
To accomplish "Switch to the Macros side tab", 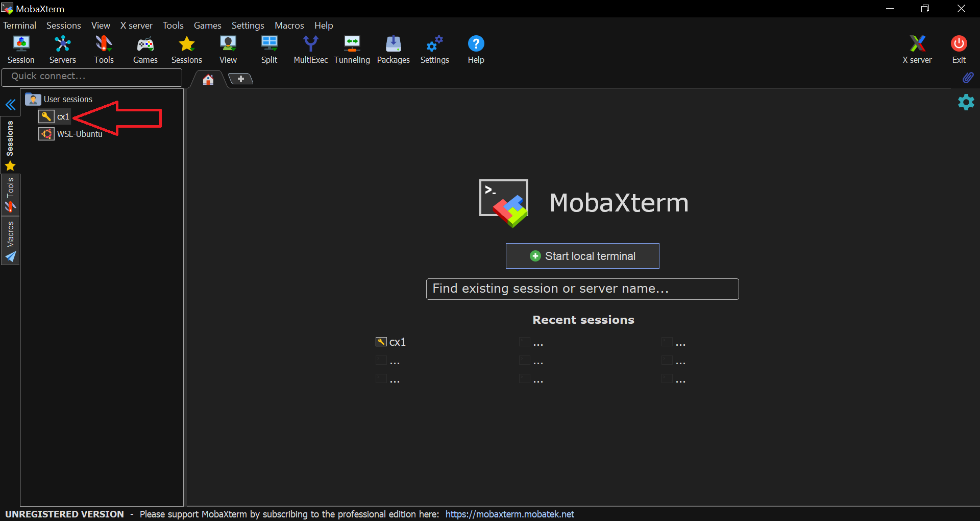I will 10,241.
